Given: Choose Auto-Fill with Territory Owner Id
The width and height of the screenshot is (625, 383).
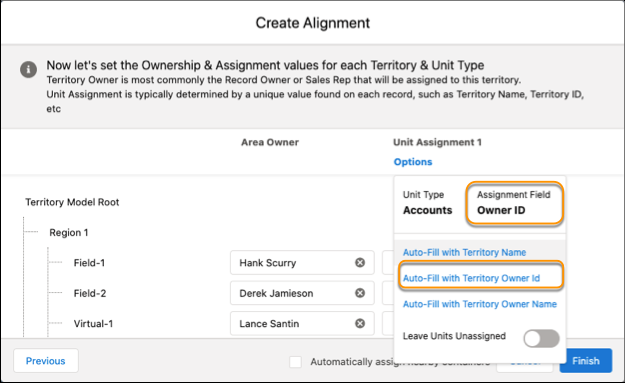Looking at the screenshot, I should [x=471, y=278].
